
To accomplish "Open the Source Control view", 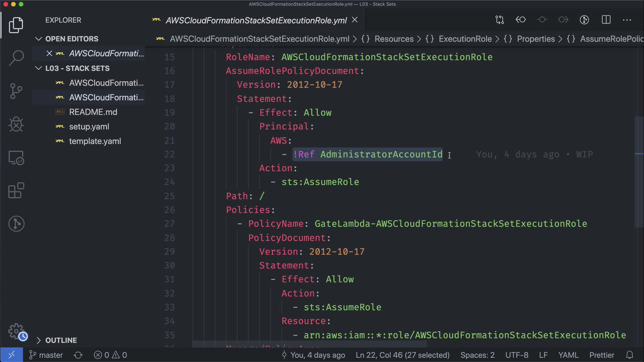I will tap(16, 91).
